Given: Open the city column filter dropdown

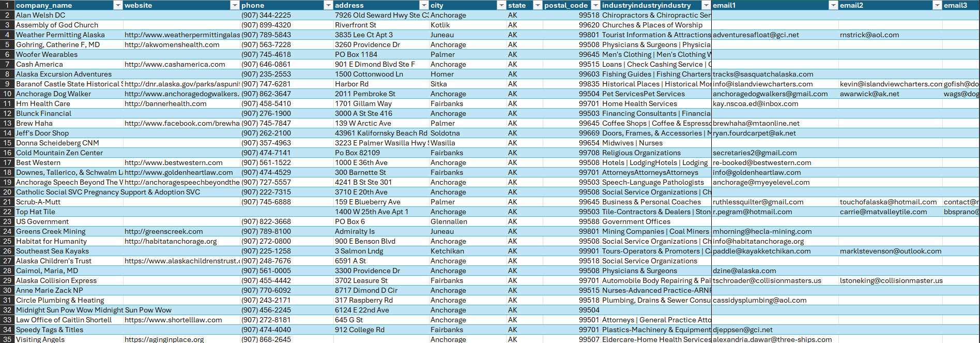Looking at the screenshot, I should tap(501, 5).
